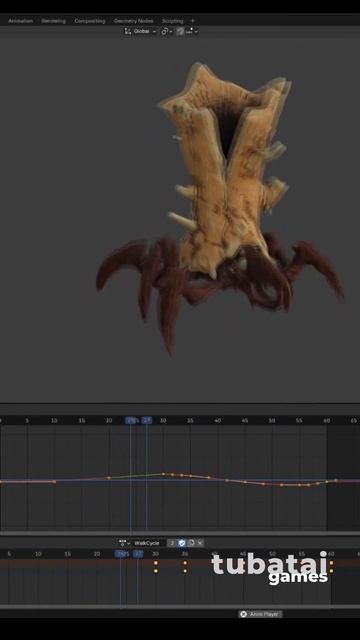Select the curve keyframe at frame 20
The width and height of the screenshot is (360, 640).
tap(109, 478)
